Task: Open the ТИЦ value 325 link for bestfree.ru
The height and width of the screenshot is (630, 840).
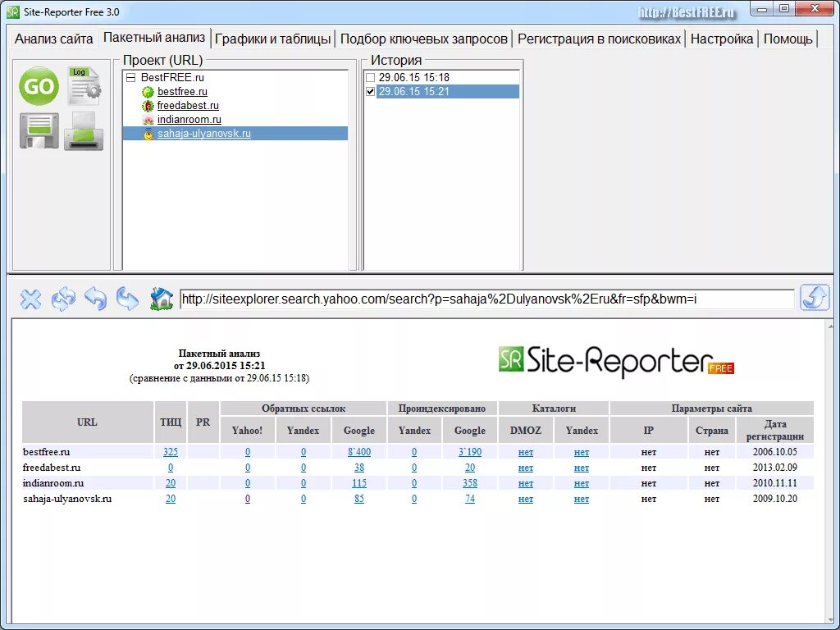Action: pyautogui.click(x=171, y=452)
